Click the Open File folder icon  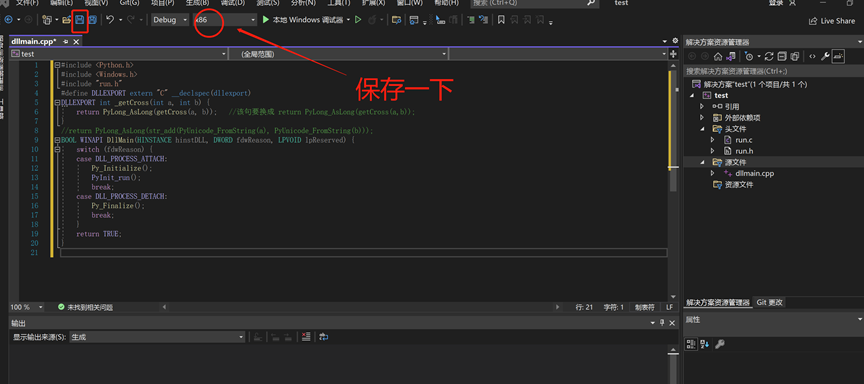(67, 20)
